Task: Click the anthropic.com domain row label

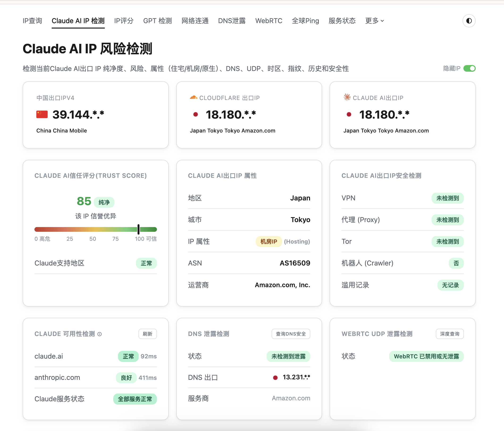Action: click(57, 377)
